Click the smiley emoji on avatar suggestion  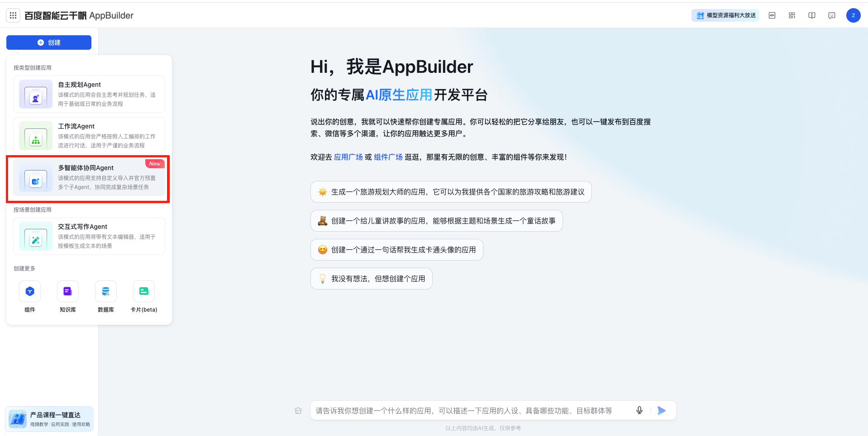(323, 250)
